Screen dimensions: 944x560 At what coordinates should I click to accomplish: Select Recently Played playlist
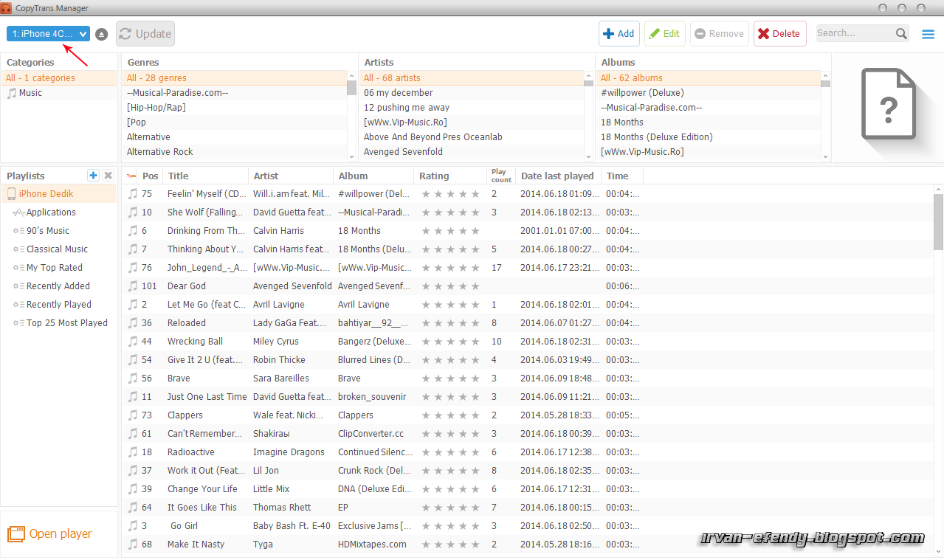tap(59, 305)
